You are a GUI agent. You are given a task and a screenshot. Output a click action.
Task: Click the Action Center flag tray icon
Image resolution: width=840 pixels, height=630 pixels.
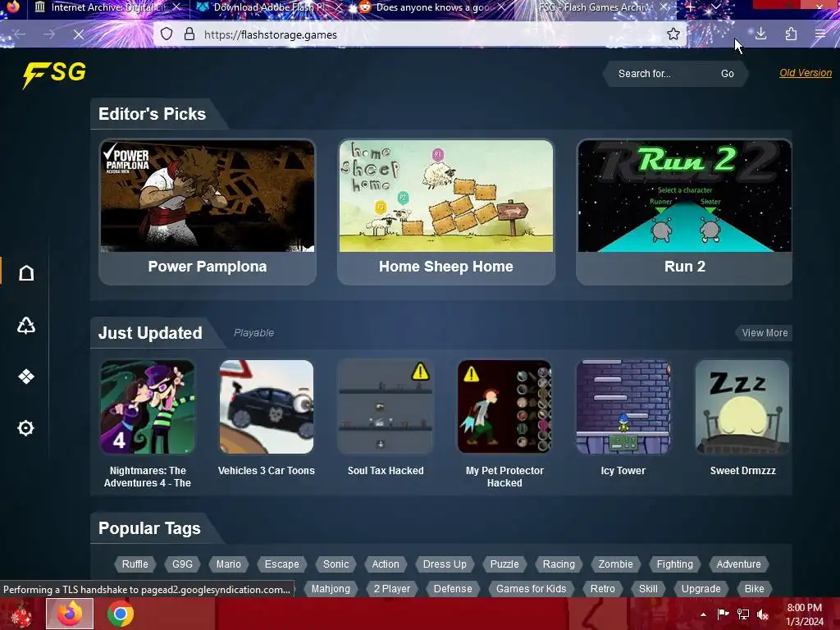point(723,614)
